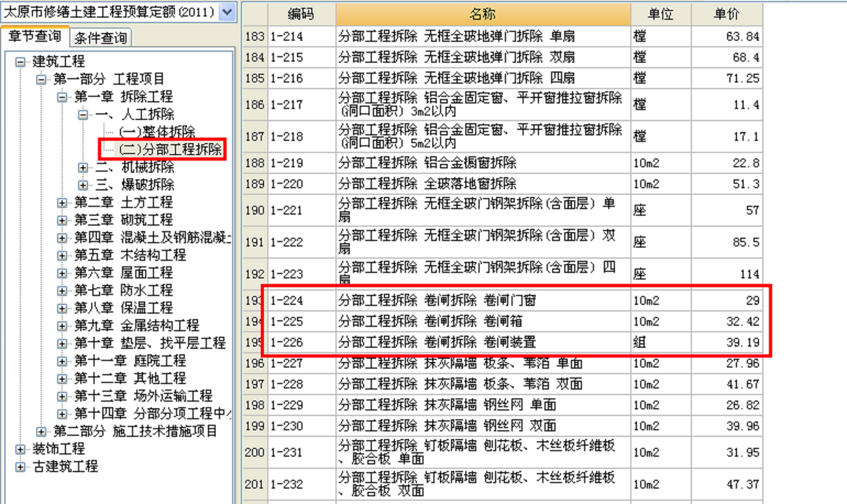Expand the 装饰工程 tree node
The width and height of the screenshot is (847, 504).
(20, 449)
